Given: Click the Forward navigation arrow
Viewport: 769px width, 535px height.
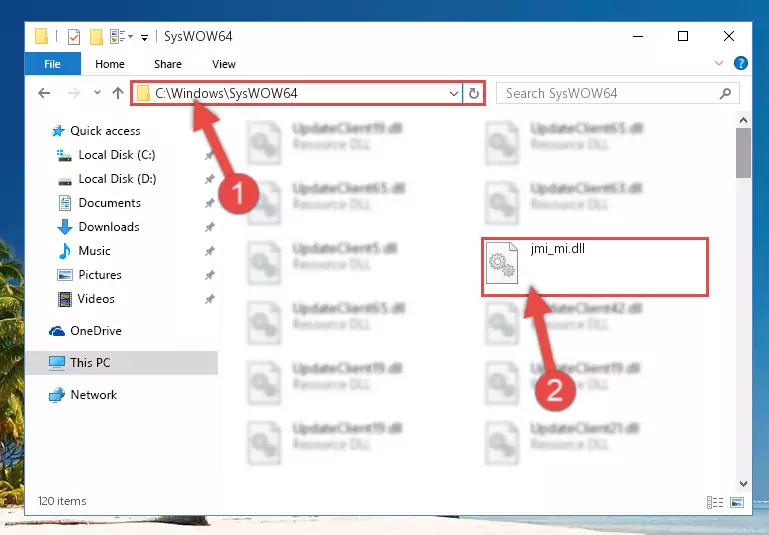Looking at the screenshot, I should pyautogui.click(x=74, y=93).
